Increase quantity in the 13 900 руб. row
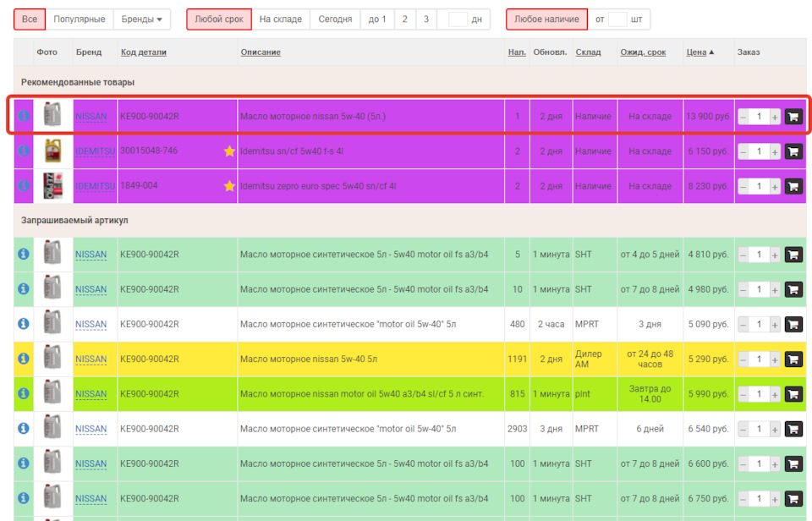Image resolution: width=812 pixels, height=521 pixels. pyautogui.click(x=775, y=117)
